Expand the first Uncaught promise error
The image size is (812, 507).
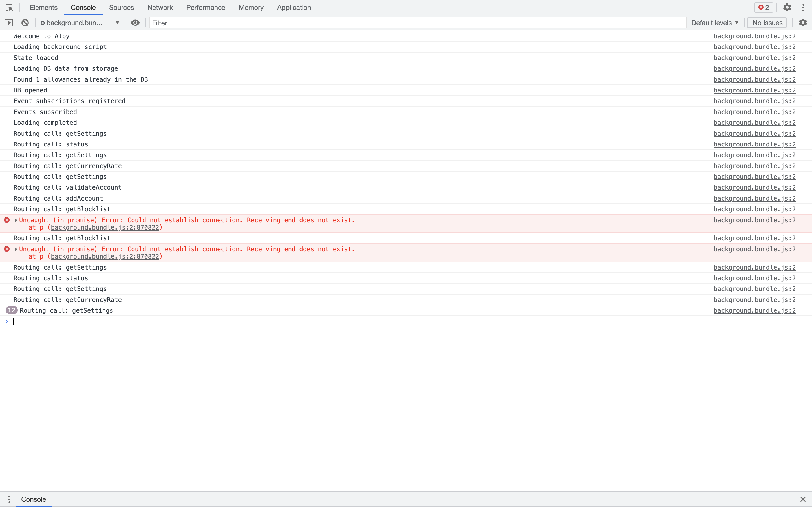[x=16, y=220]
